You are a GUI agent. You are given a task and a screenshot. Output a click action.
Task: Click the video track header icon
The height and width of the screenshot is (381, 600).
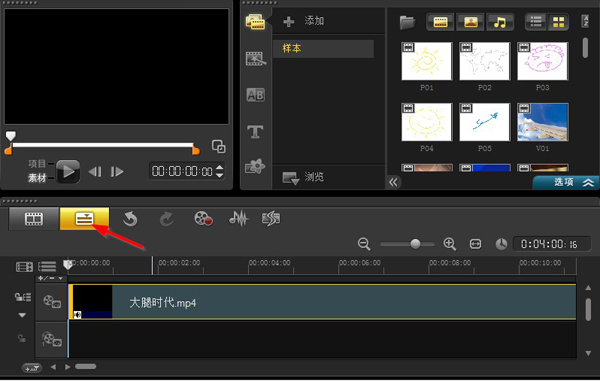pyautogui.click(x=52, y=301)
